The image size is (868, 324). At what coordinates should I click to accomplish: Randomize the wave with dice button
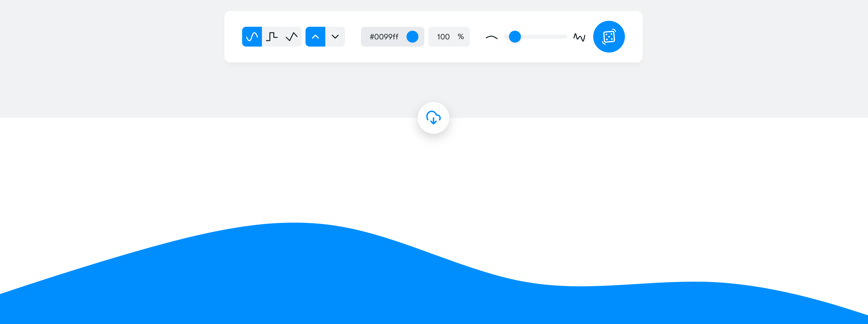click(x=609, y=36)
